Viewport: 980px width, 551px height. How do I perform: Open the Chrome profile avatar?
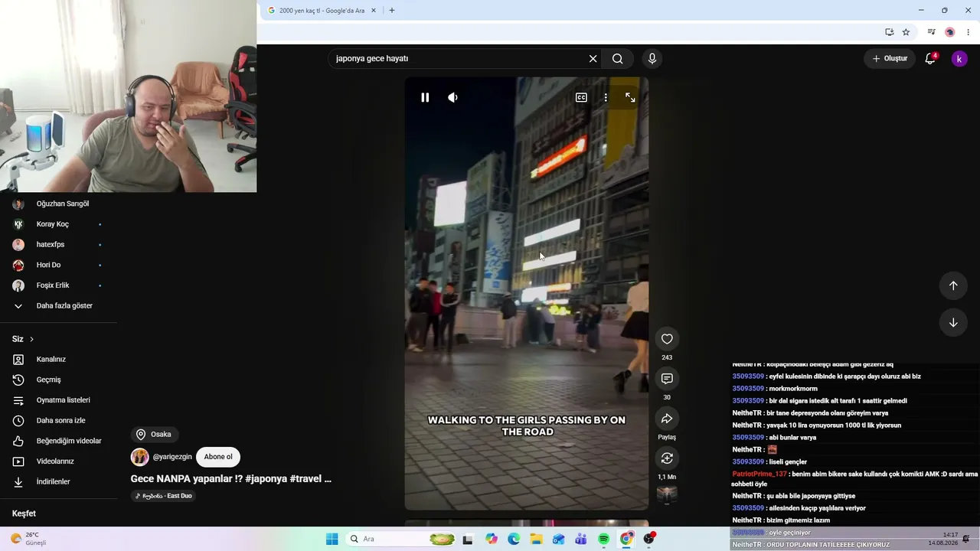[x=949, y=32]
